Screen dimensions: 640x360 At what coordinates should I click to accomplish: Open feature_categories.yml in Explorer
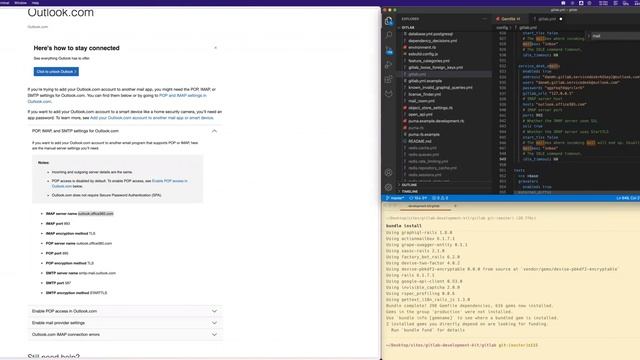(x=429, y=61)
